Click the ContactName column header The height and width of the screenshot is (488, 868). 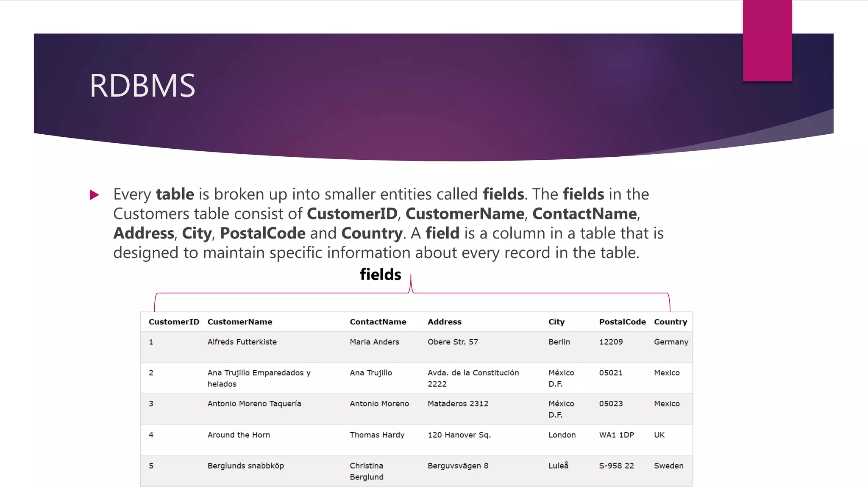point(378,322)
